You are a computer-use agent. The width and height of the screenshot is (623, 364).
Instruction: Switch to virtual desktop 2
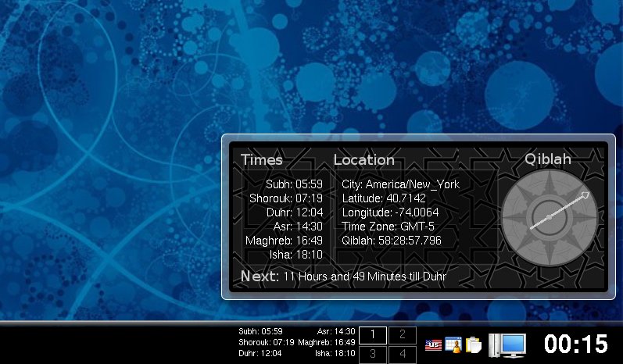403,335
